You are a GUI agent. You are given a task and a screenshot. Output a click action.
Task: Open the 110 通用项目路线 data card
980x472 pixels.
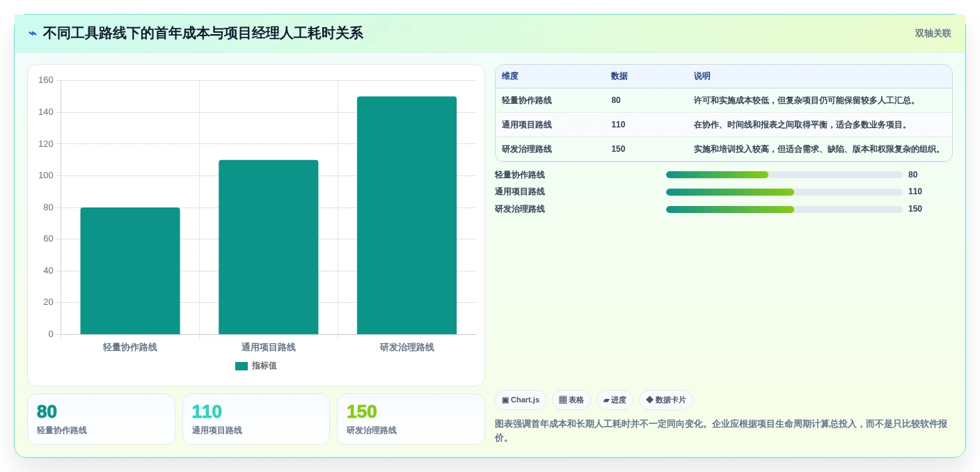(x=256, y=419)
